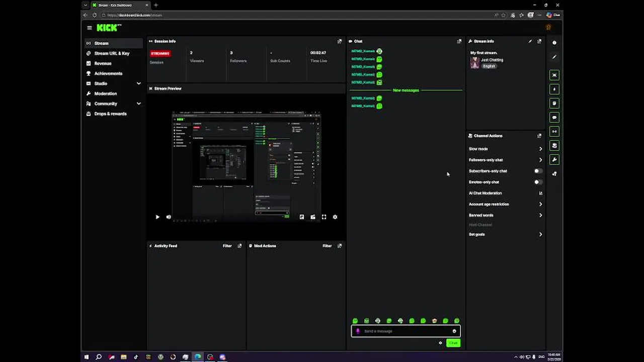Toggle the stream preview widget button
Screen dimensions: 644x362
tap(554, 75)
